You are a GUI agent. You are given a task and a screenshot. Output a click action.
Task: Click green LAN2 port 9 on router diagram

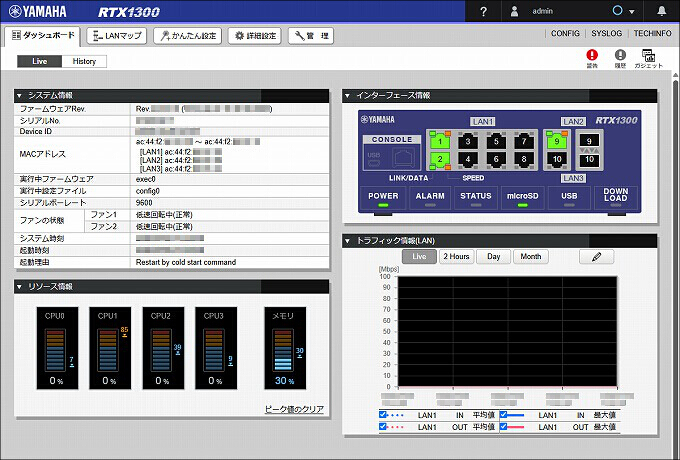click(557, 141)
